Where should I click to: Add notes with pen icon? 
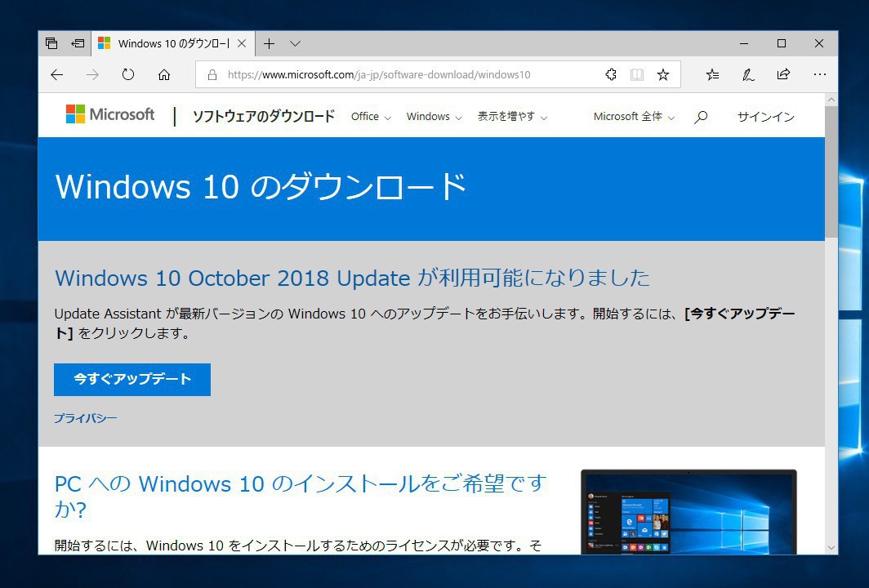click(x=748, y=75)
